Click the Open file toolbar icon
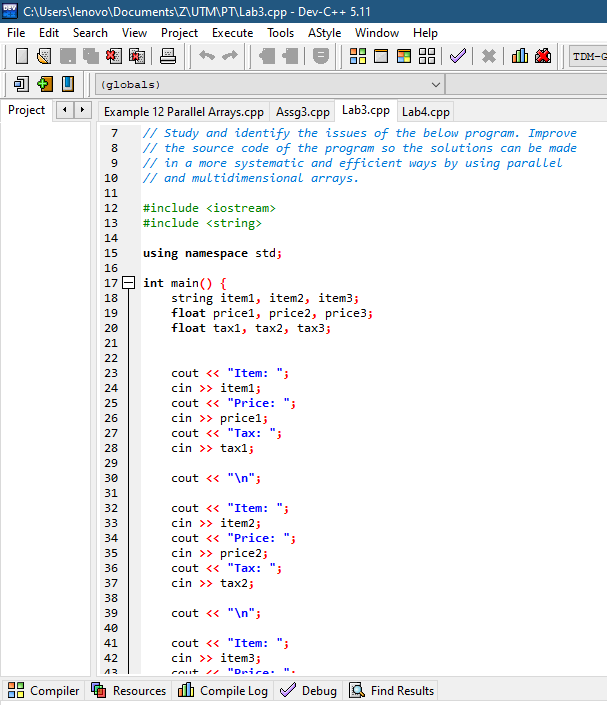Viewport: 607px width, 705px height. [44, 57]
